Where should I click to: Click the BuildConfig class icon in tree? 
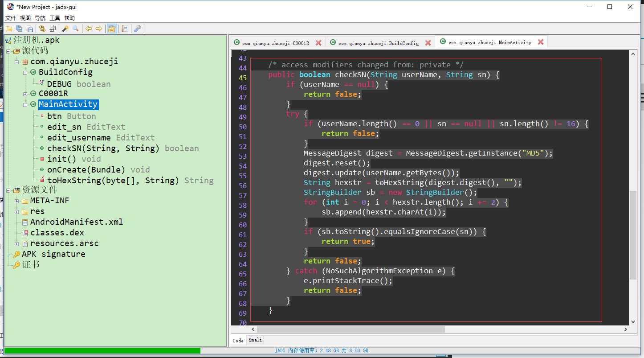[33, 72]
